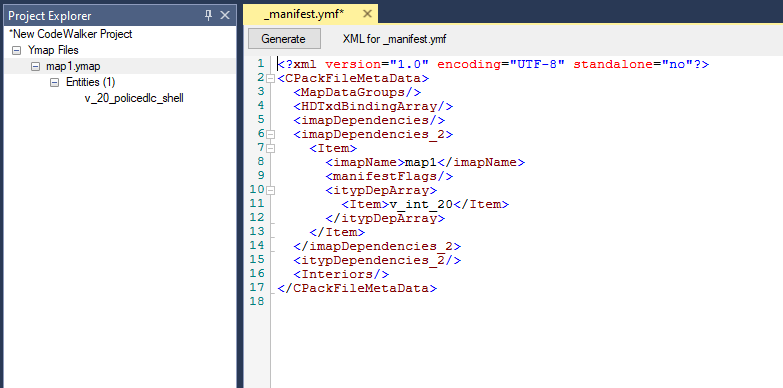This screenshot has width=783, height=388.
Task: Select New CodeWalker Project root item
Action: tap(70, 34)
